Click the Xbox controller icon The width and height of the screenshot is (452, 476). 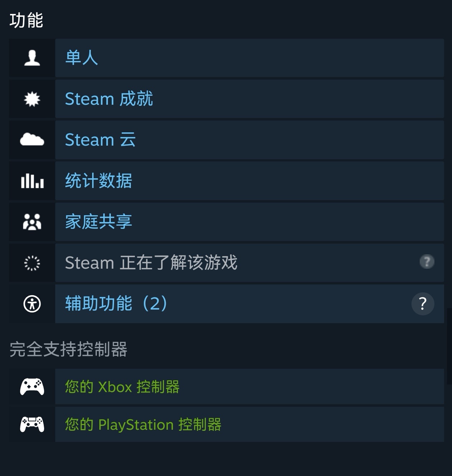tap(32, 387)
